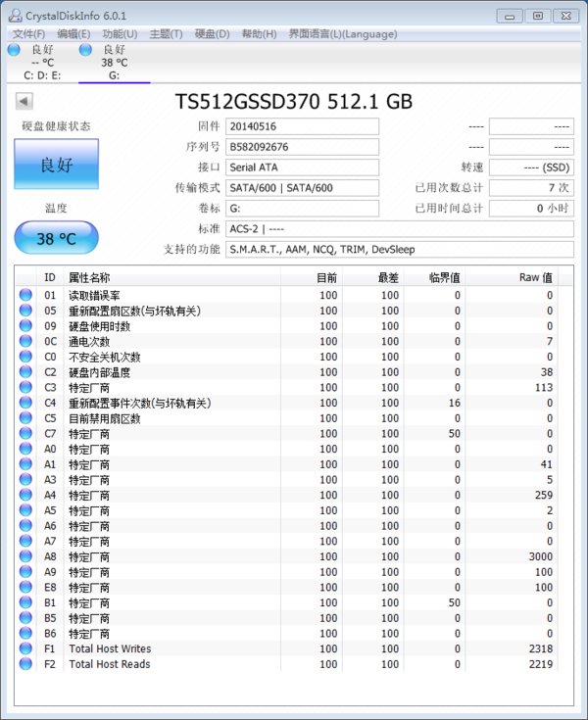
Task: Click status orb for attribute A1 row
Action: click(25, 464)
